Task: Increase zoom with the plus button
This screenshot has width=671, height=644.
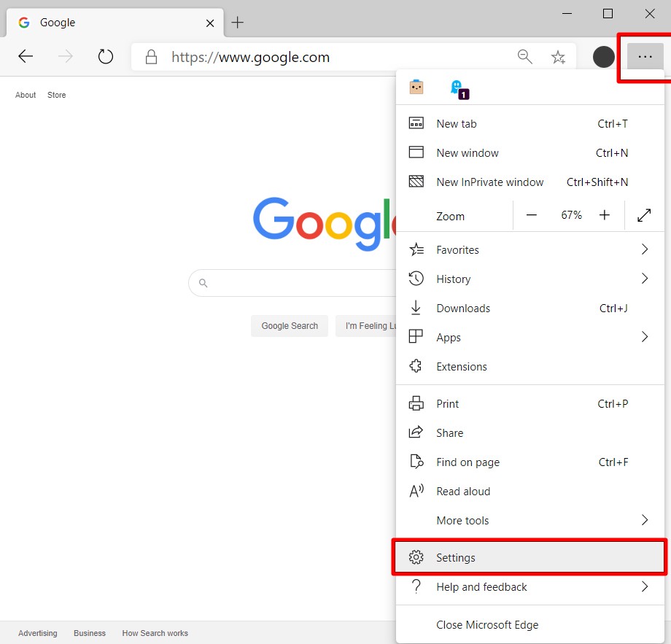Action: [x=605, y=215]
